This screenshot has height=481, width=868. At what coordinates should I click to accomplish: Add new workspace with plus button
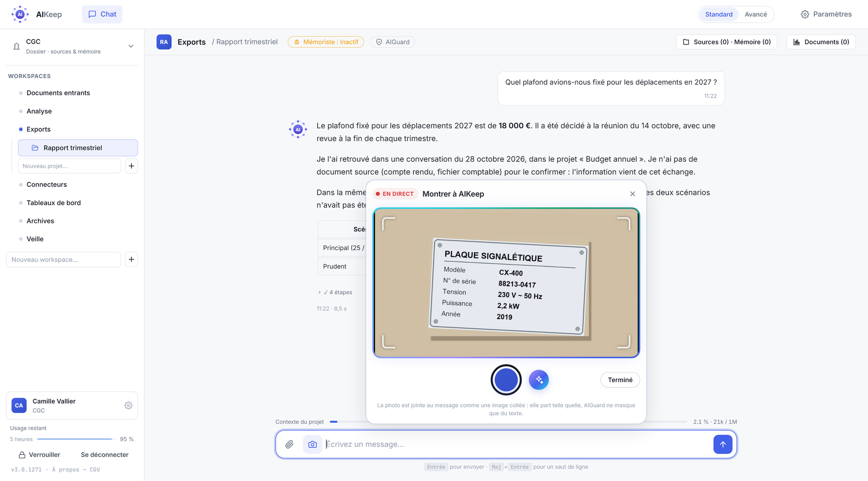click(131, 259)
